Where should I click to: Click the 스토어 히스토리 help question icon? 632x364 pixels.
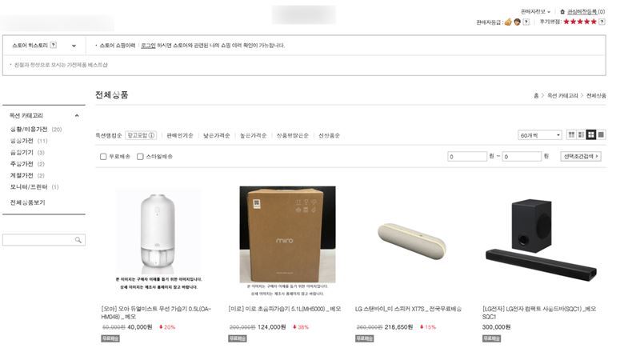[54, 45]
